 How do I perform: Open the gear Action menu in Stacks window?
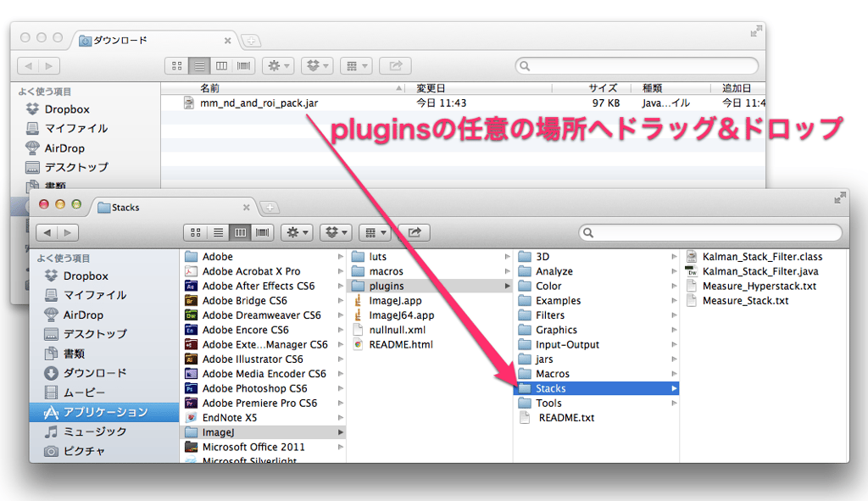[298, 232]
